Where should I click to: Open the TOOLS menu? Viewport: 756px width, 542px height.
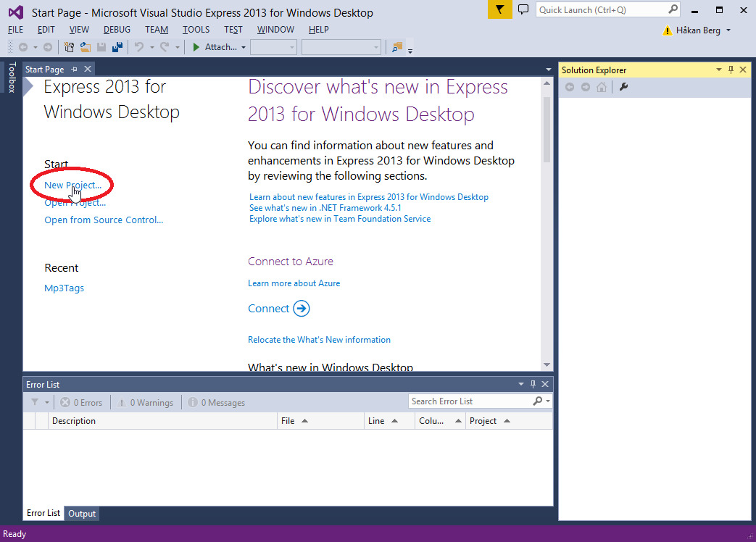[196, 30]
